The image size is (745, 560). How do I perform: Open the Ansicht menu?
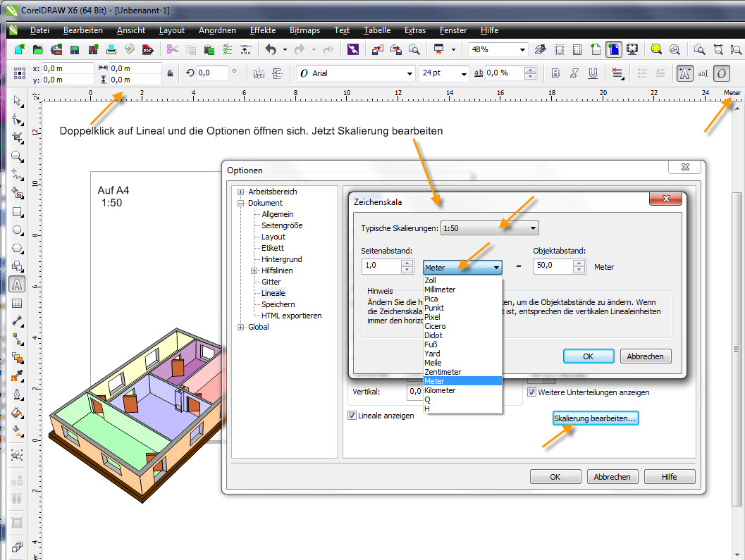[x=131, y=30]
